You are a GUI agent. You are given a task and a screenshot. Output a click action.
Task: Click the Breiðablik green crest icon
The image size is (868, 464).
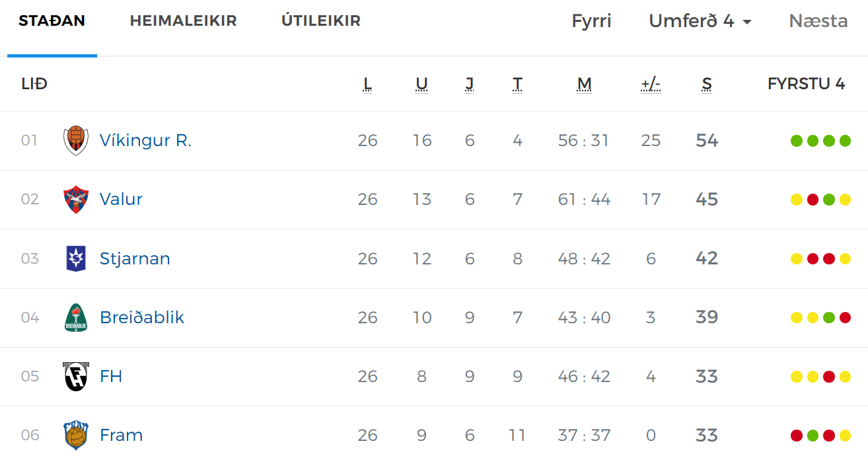pyautogui.click(x=76, y=317)
